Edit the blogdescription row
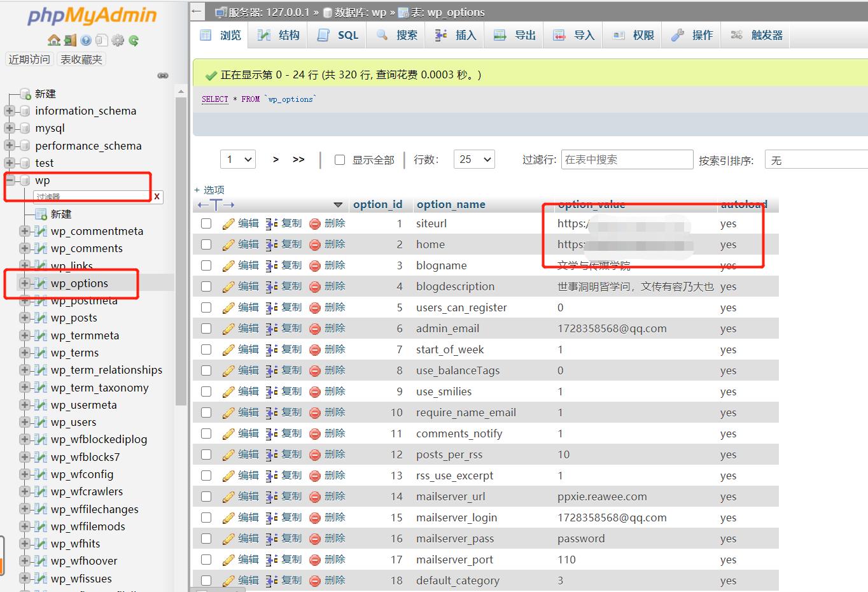This screenshot has width=868, height=592. [241, 286]
